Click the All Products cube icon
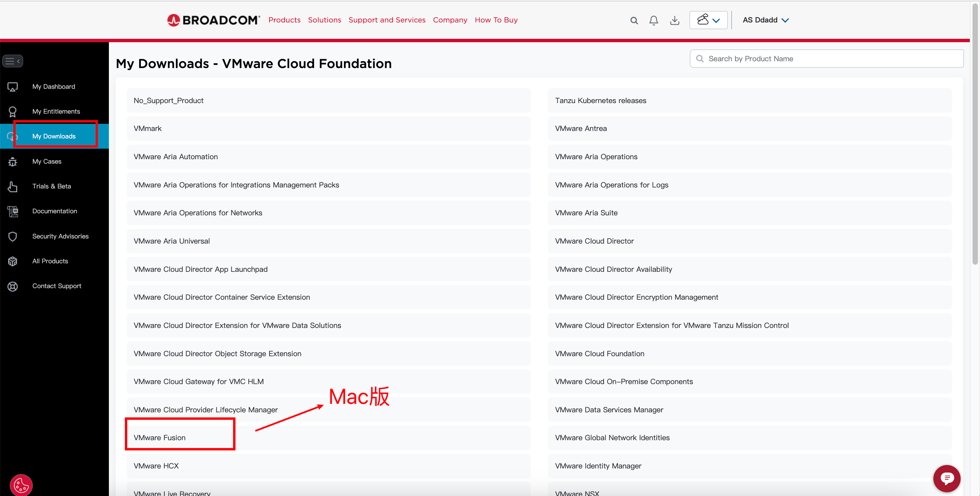 click(13, 261)
